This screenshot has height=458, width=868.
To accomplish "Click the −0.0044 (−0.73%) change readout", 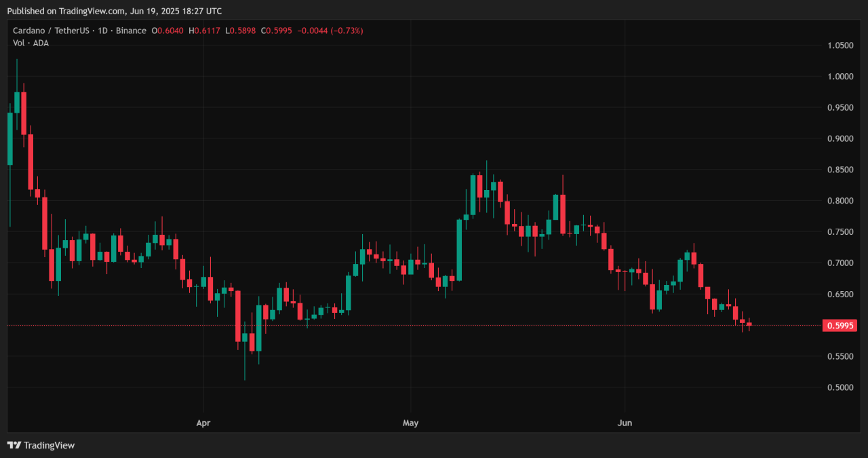I will tap(332, 31).
